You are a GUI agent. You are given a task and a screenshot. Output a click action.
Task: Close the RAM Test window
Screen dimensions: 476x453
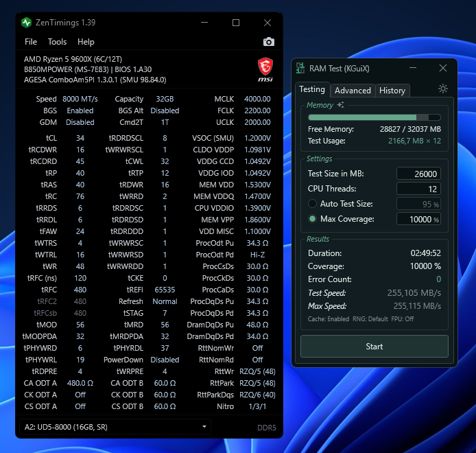pos(443,68)
